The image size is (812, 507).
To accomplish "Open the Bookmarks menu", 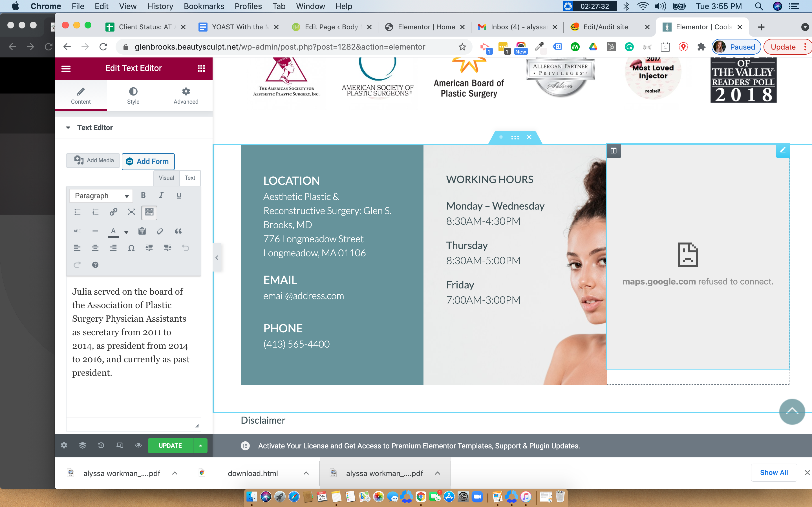I will tap(204, 6).
